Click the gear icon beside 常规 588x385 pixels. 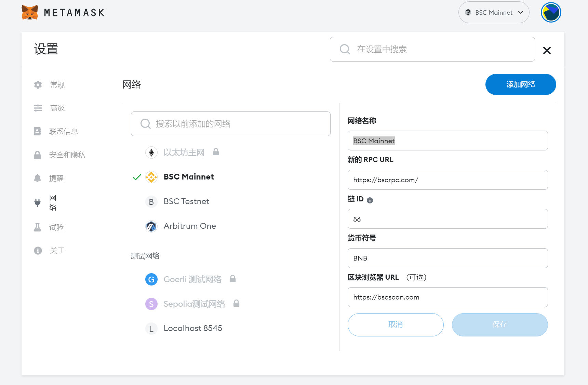pos(38,85)
